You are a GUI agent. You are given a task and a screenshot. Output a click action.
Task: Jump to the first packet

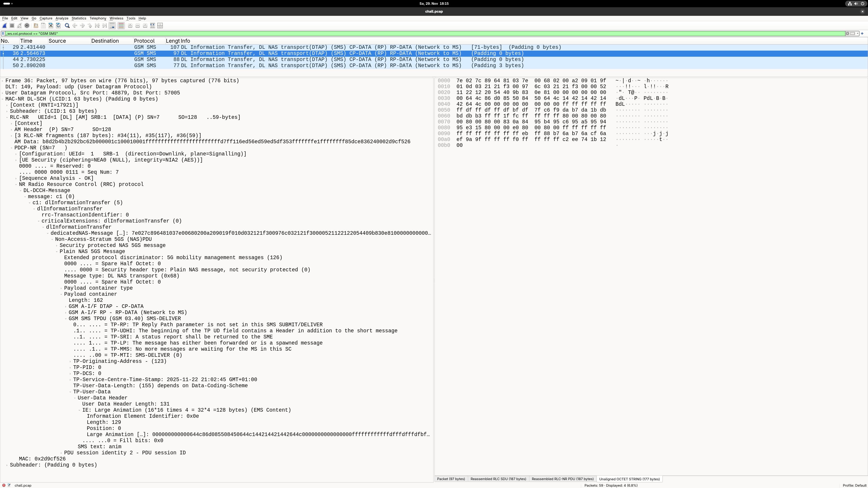[97, 26]
